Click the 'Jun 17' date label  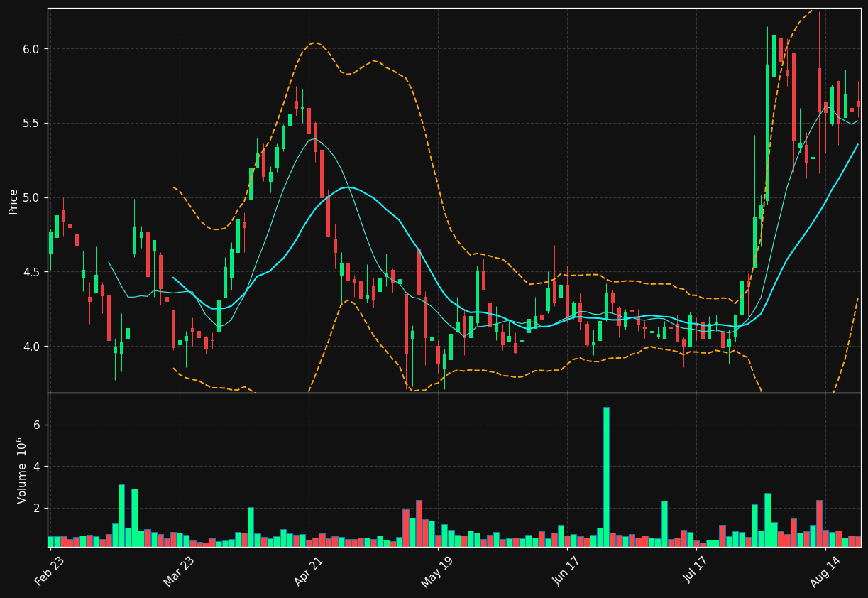[x=566, y=570]
